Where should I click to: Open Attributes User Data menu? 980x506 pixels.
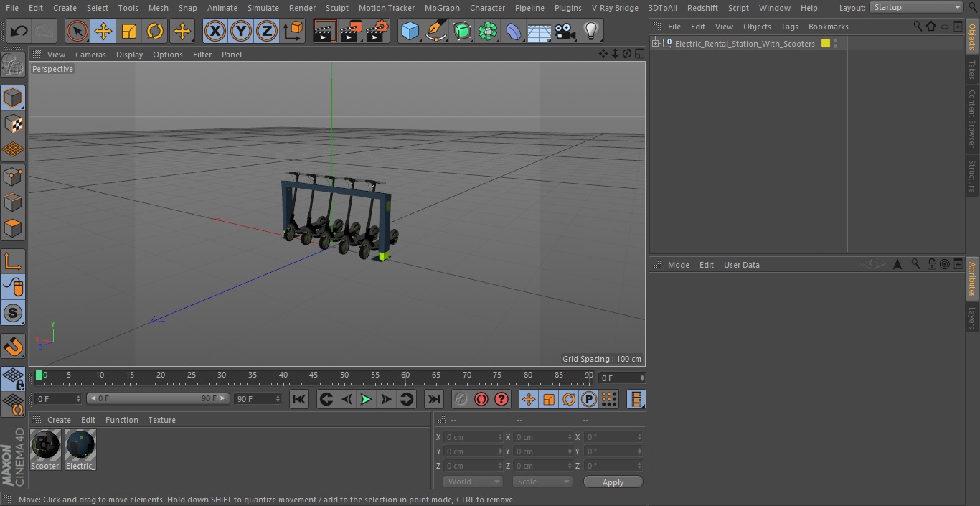click(741, 265)
